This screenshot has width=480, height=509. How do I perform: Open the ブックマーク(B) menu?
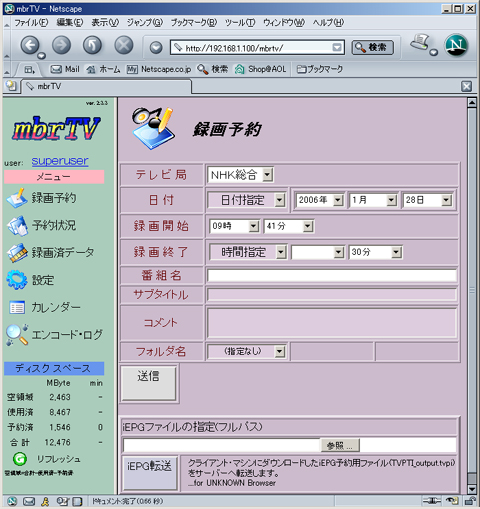194,23
